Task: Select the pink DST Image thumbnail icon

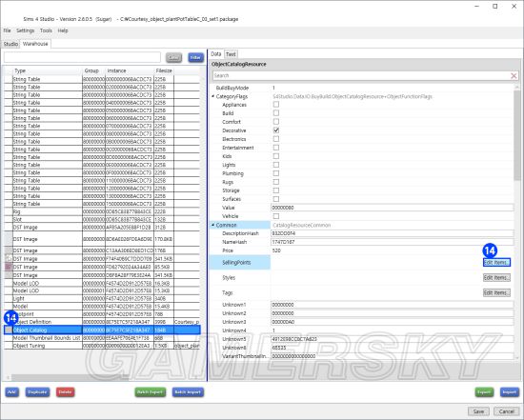Action: click(9, 267)
